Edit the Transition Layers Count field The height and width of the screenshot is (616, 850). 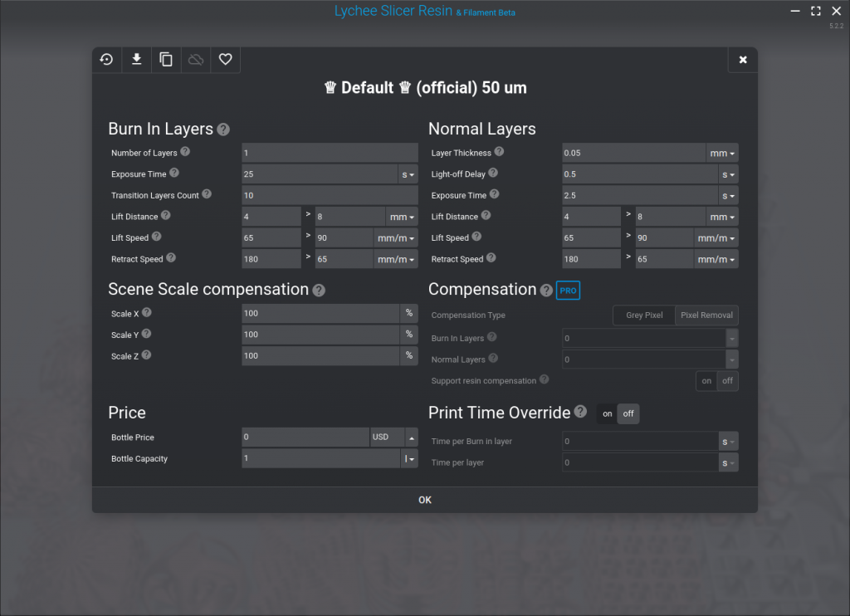click(330, 196)
